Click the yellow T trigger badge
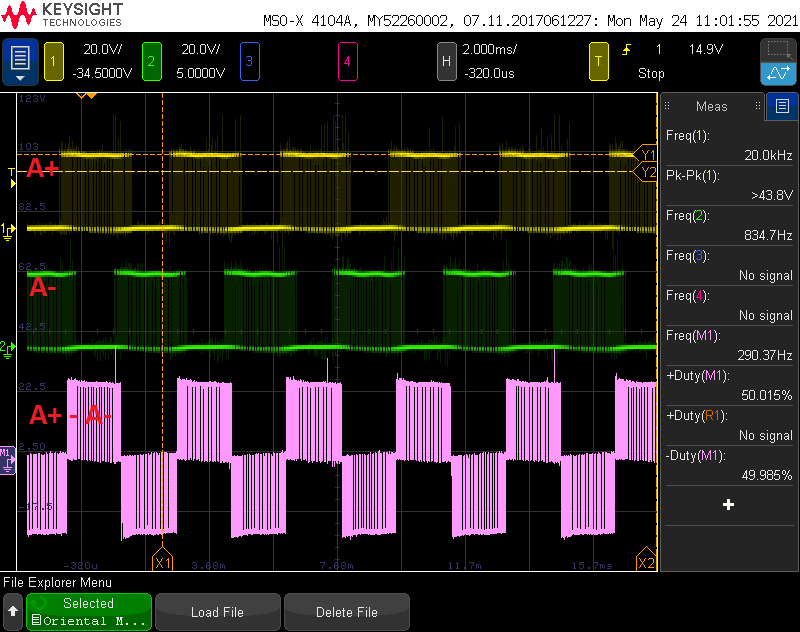This screenshot has width=800, height=632. pos(599,62)
